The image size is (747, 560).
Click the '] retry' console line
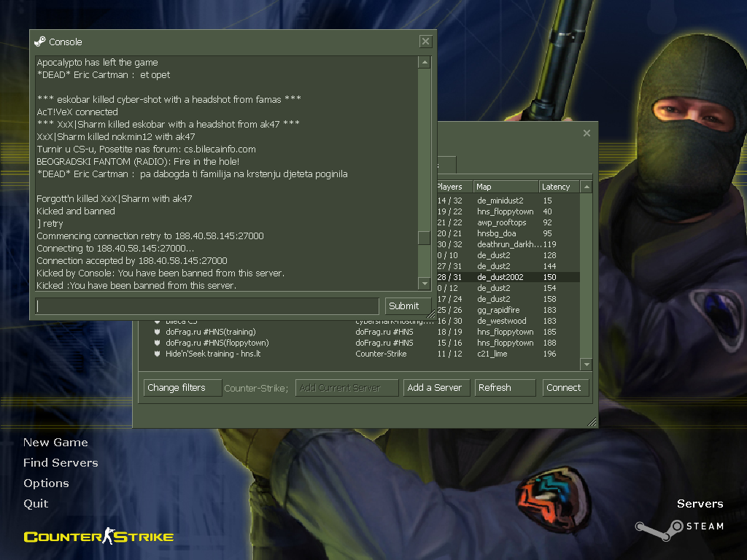(x=50, y=223)
